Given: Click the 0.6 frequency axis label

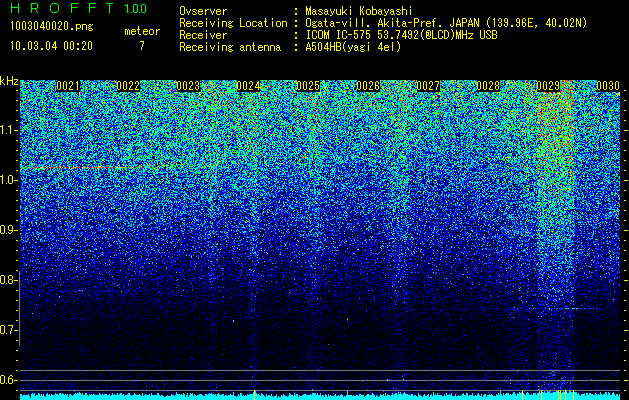Looking at the screenshot, I should (x=9, y=380).
